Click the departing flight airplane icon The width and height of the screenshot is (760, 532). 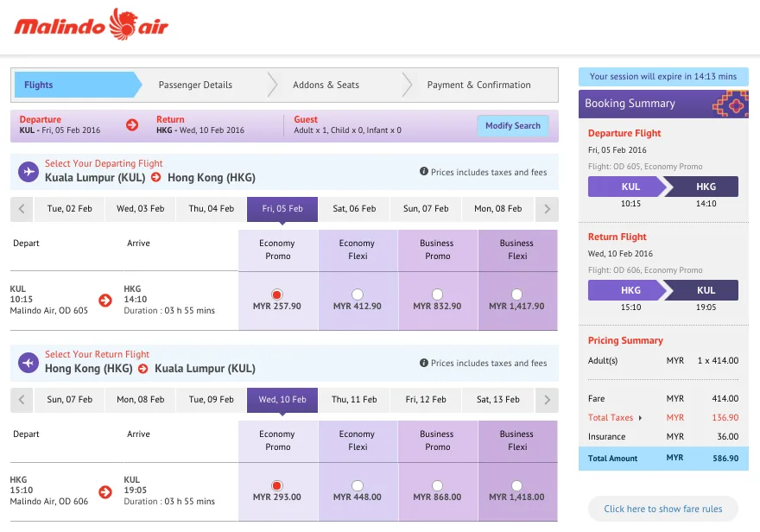(29, 172)
